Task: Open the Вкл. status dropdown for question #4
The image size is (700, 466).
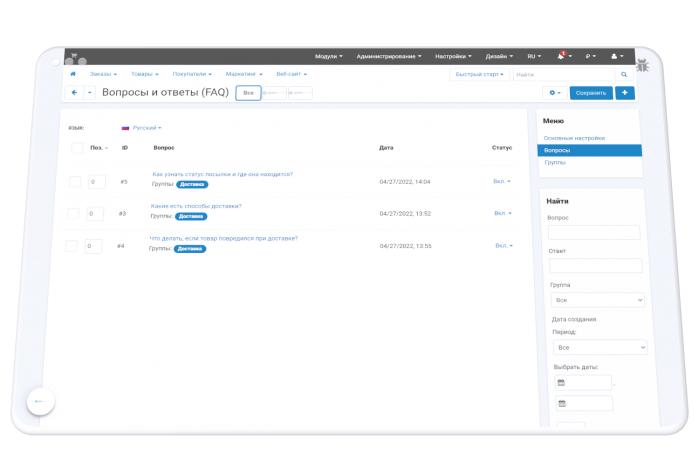Action: tap(504, 245)
